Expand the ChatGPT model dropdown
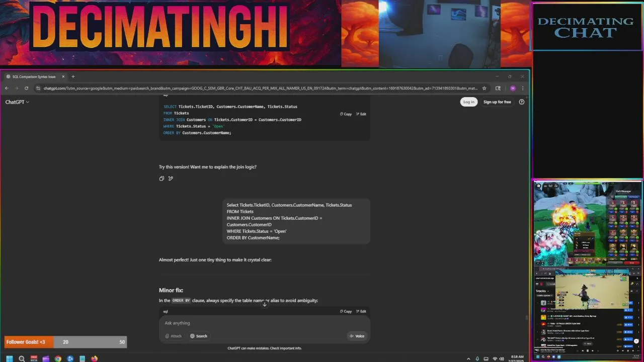Screen dimensions: 644x362 (17, 102)
